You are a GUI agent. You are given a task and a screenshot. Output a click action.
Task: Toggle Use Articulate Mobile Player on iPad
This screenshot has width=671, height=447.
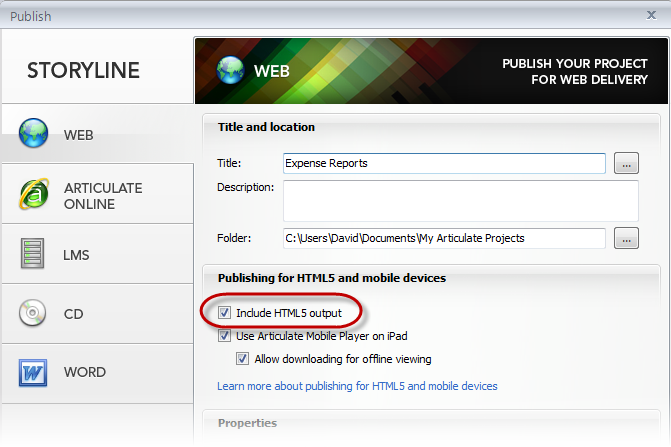pos(224,335)
